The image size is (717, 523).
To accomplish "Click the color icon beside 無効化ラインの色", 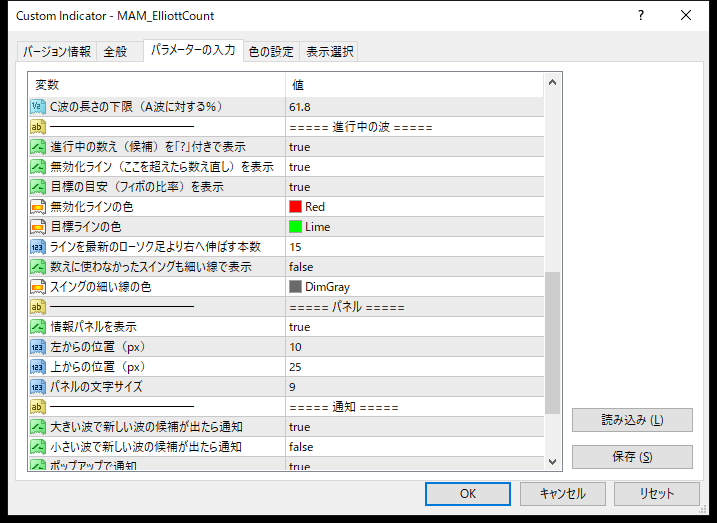I will (38, 207).
